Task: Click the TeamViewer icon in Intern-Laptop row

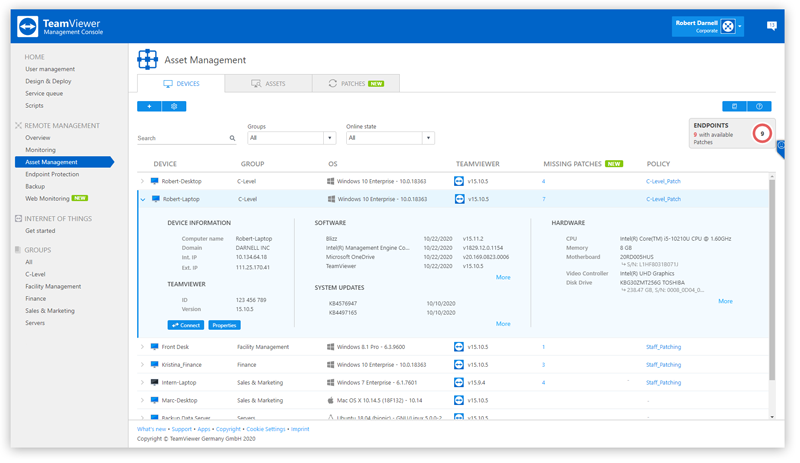Action: (x=459, y=382)
